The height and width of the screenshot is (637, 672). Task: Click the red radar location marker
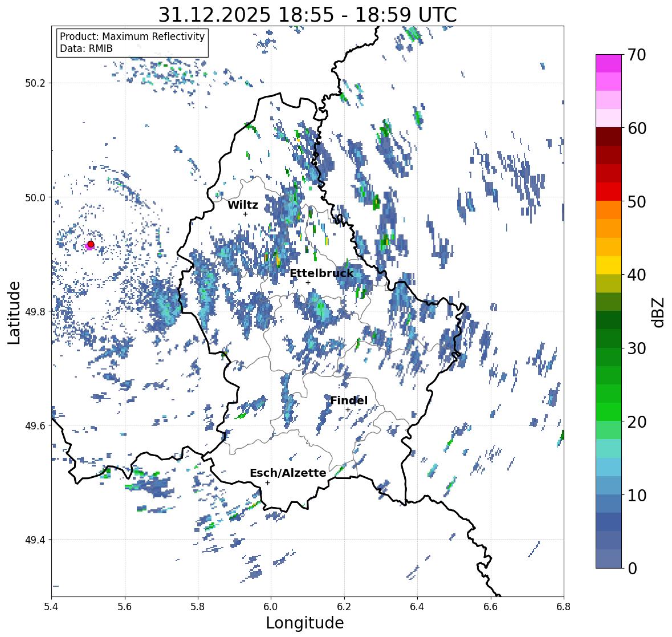[91, 244]
